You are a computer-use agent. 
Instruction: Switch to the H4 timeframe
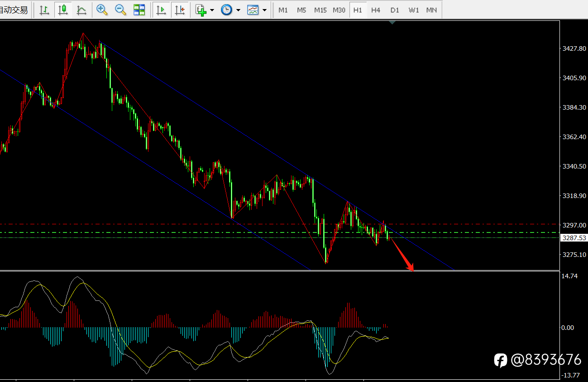coord(376,10)
